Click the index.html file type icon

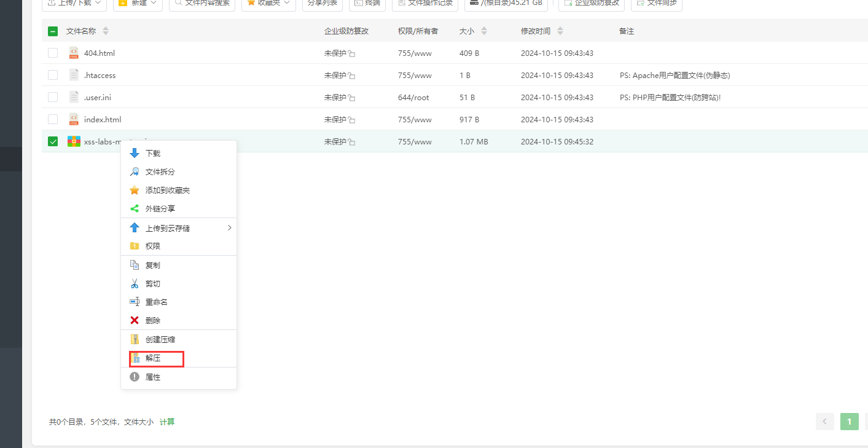[74, 119]
